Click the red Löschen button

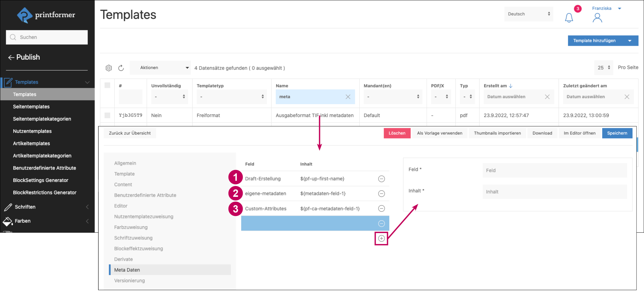point(397,133)
